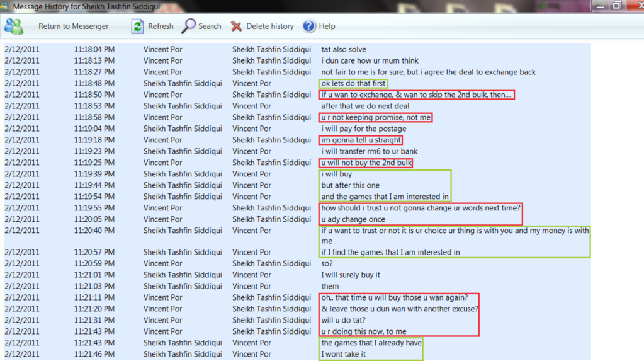This screenshot has height=361, width=644.
Task: Maximize the Message History window
Action: [x=616, y=5]
